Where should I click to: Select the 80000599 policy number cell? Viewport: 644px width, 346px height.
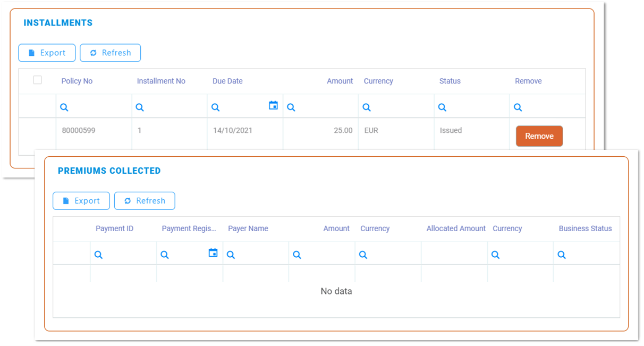tap(78, 130)
